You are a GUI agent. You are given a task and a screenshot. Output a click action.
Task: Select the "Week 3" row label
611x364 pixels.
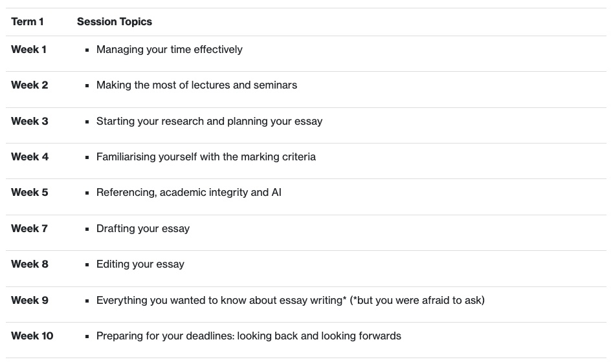30,122
